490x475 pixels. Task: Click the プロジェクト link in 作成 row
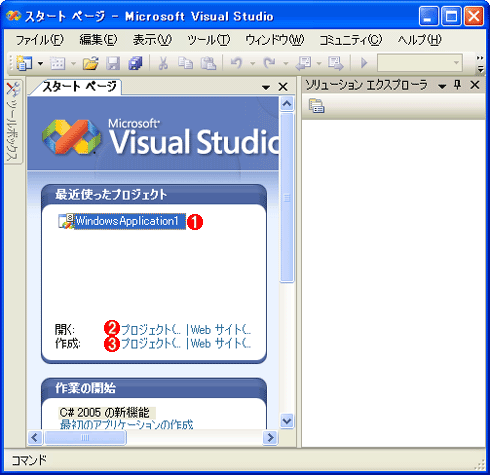(x=151, y=343)
